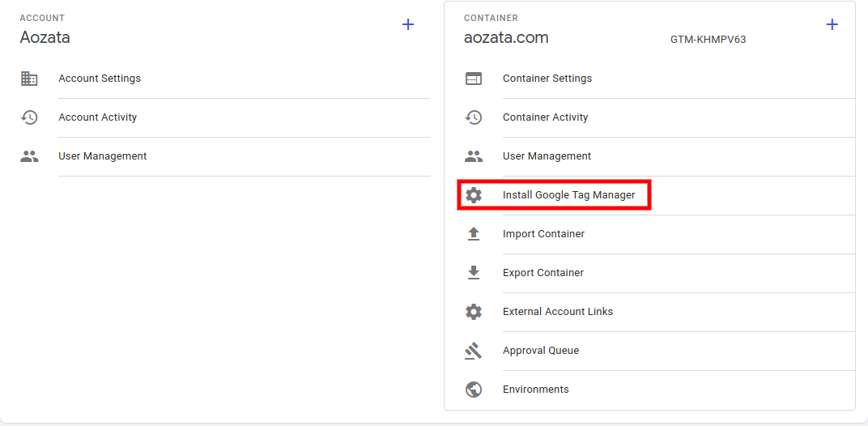This screenshot has width=868, height=426.
Task: Open Account Settings
Action: (100, 79)
